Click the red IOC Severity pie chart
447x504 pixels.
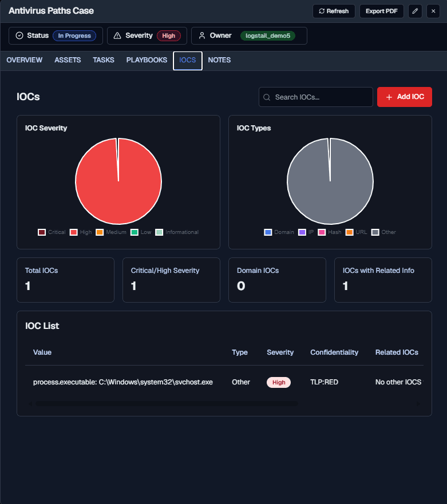click(118, 181)
